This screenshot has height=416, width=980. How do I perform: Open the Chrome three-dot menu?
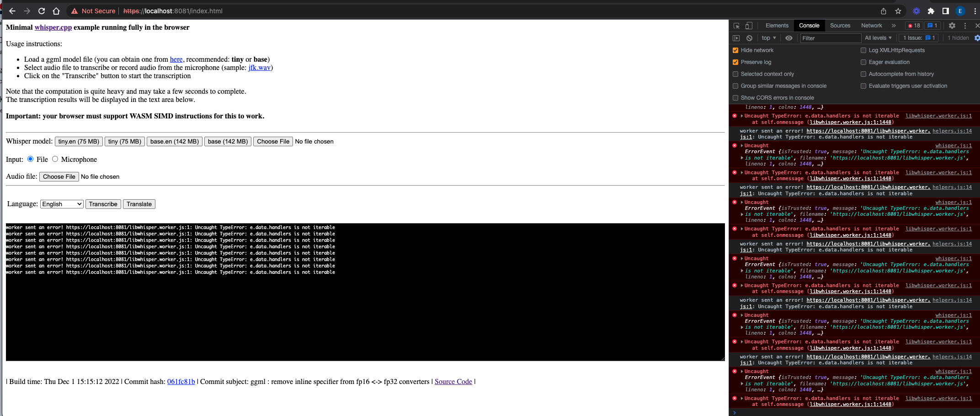pos(975,11)
